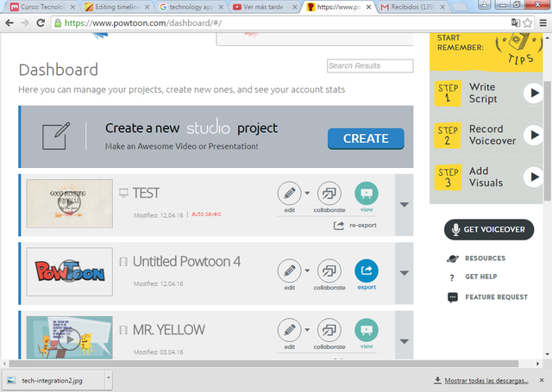
Task: Reload the Powtoon dashboard page
Action: tap(41, 23)
